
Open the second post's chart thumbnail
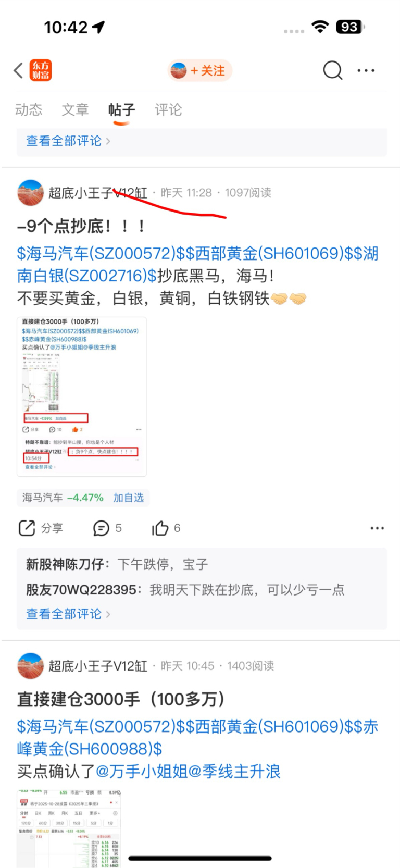(69, 828)
